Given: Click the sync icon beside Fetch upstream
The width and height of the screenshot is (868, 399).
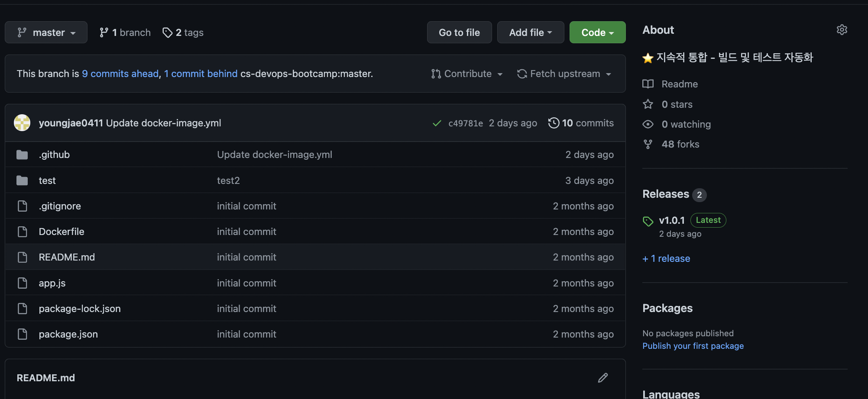Looking at the screenshot, I should coord(522,74).
